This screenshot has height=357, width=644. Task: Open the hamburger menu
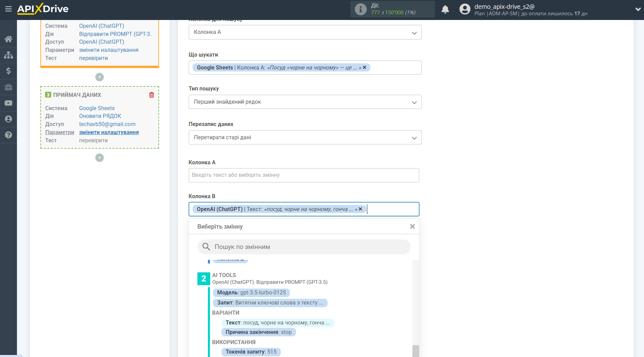(8, 9)
